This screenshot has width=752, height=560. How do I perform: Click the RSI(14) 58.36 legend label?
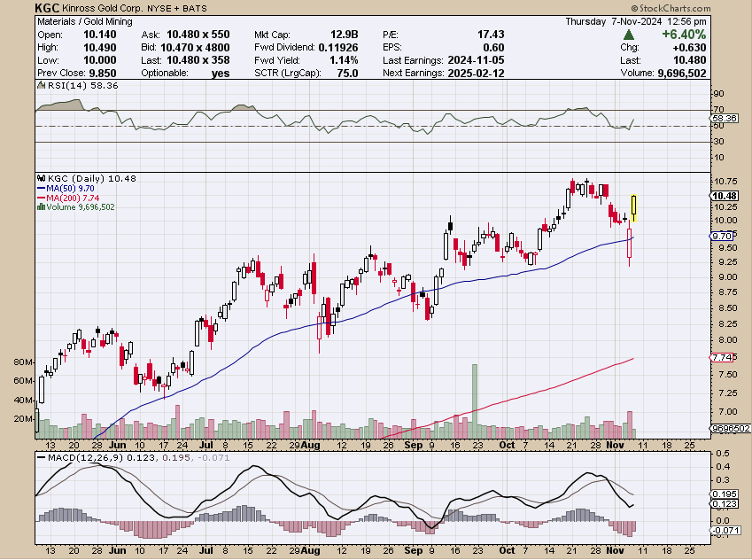click(83, 85)
